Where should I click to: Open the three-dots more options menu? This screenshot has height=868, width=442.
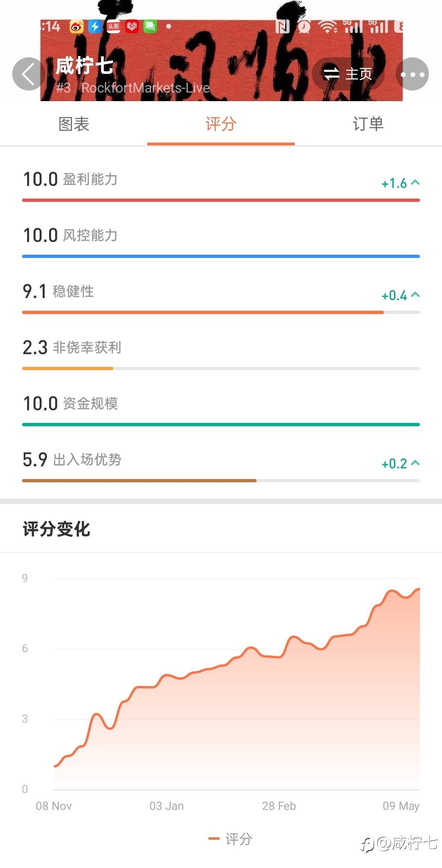tap(412, 74)
